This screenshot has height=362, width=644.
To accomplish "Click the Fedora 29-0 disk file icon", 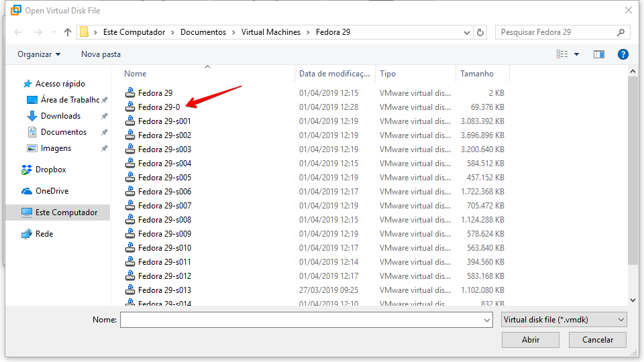I will [130, 107].
